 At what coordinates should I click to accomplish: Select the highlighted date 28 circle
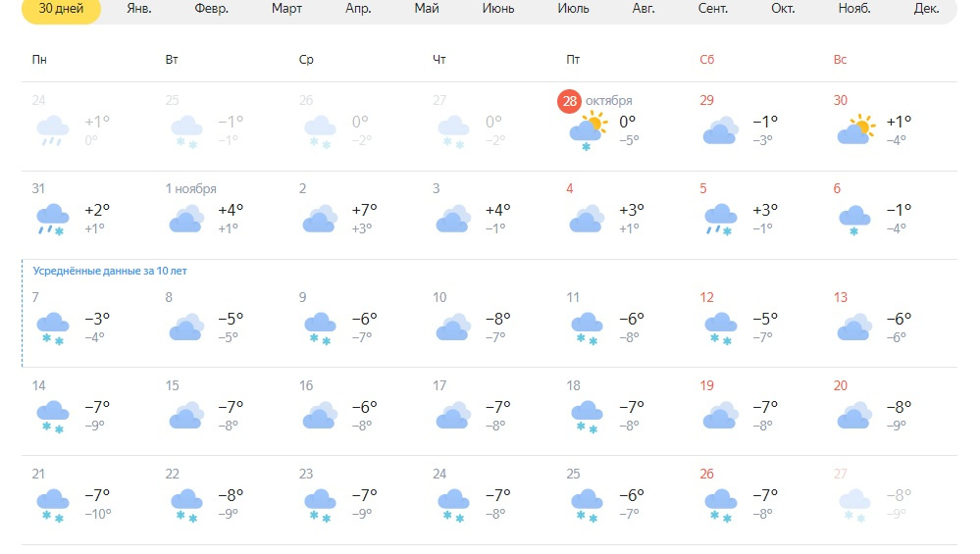tap(569, 101)
